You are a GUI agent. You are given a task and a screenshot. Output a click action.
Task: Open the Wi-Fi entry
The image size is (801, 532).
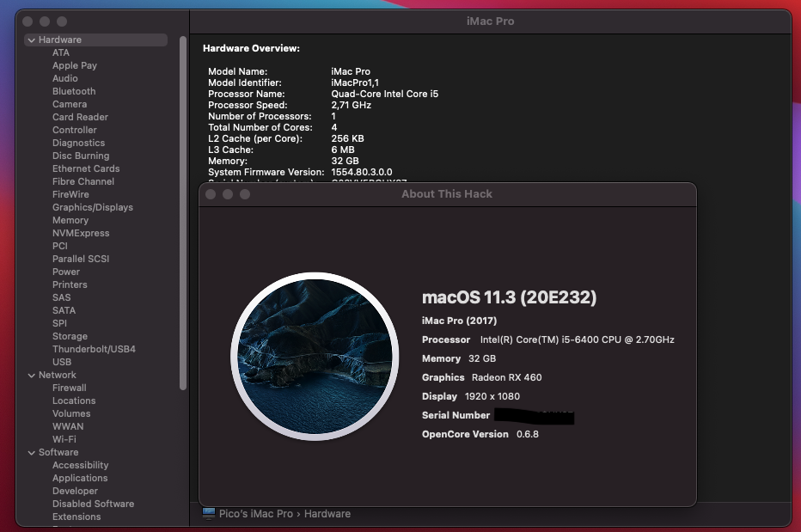tap(64, 439)
